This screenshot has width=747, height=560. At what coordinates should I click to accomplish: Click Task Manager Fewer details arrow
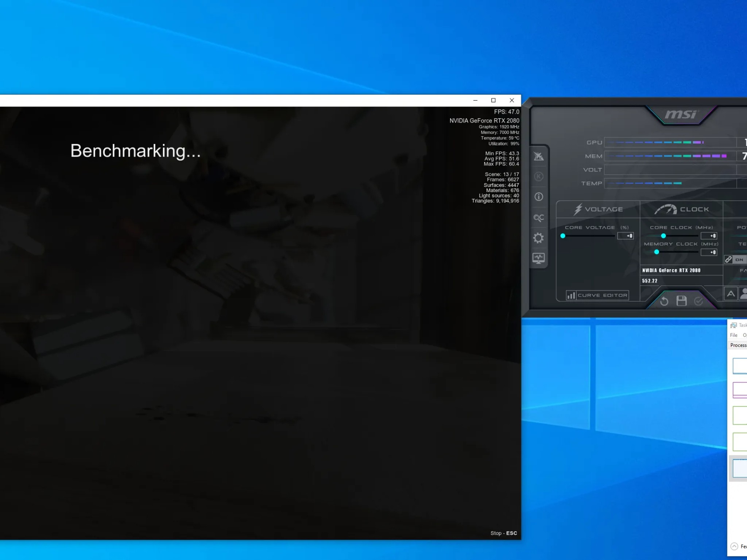pos(734,546)
